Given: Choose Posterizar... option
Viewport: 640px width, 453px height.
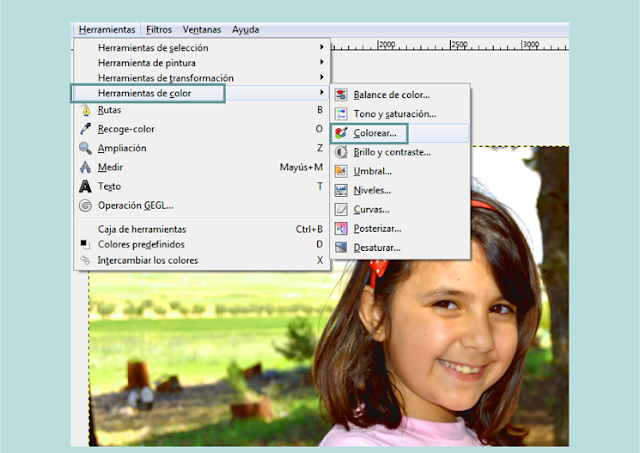Looking at the screenshot, I should click(400, 229).
